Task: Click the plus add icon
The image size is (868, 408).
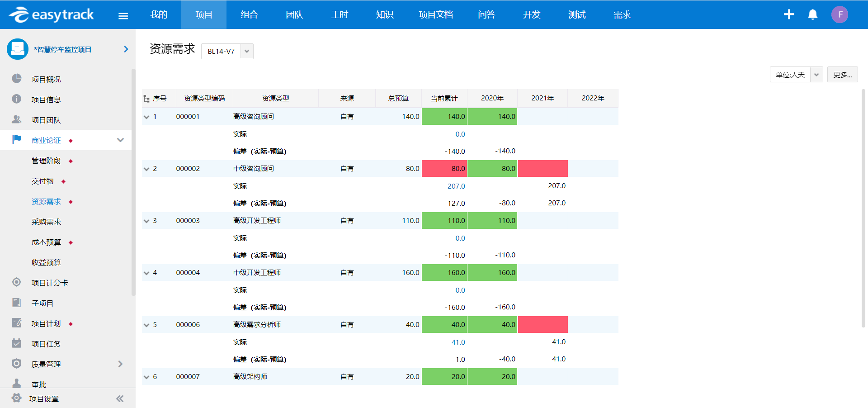Action: point(789,14)
